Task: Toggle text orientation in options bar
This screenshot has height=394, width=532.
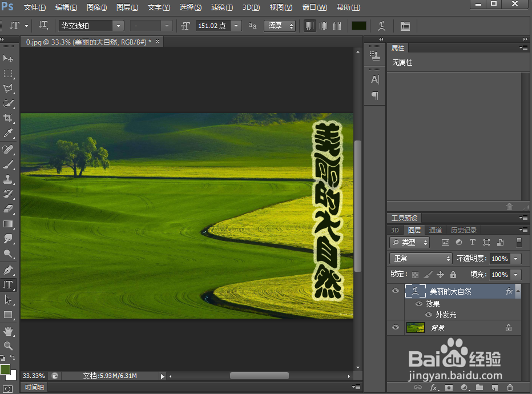Action: click(43, 26)
